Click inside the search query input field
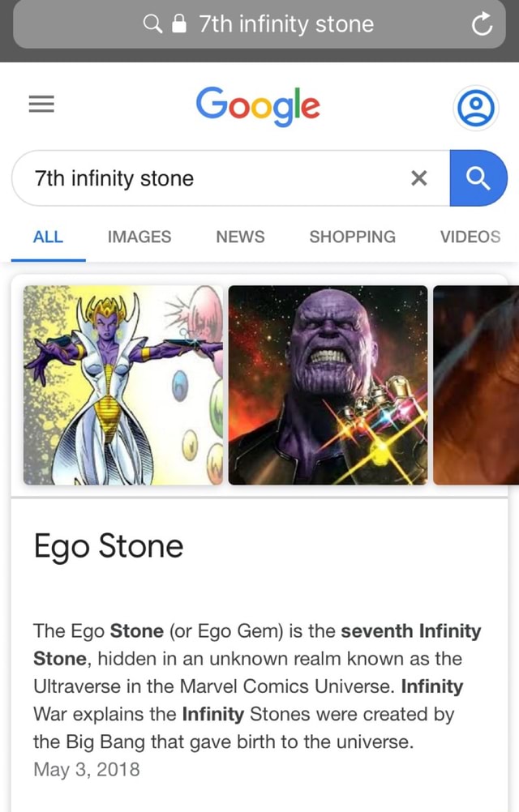 click(x=203, y=178)
